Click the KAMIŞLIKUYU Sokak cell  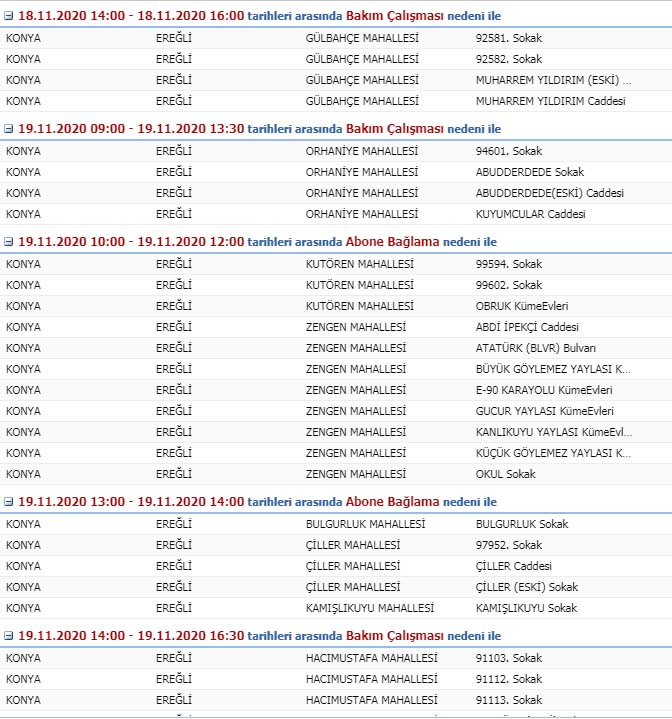tap(526, 608)
